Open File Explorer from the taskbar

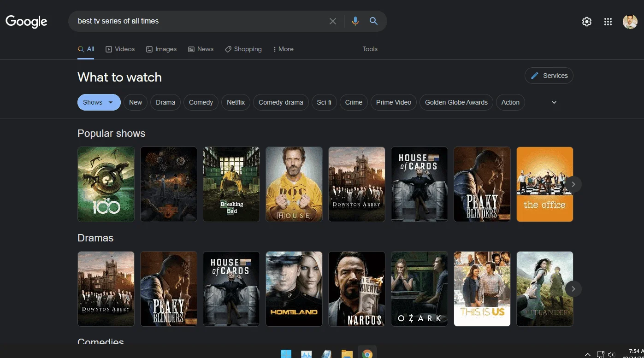coord(347,354)
